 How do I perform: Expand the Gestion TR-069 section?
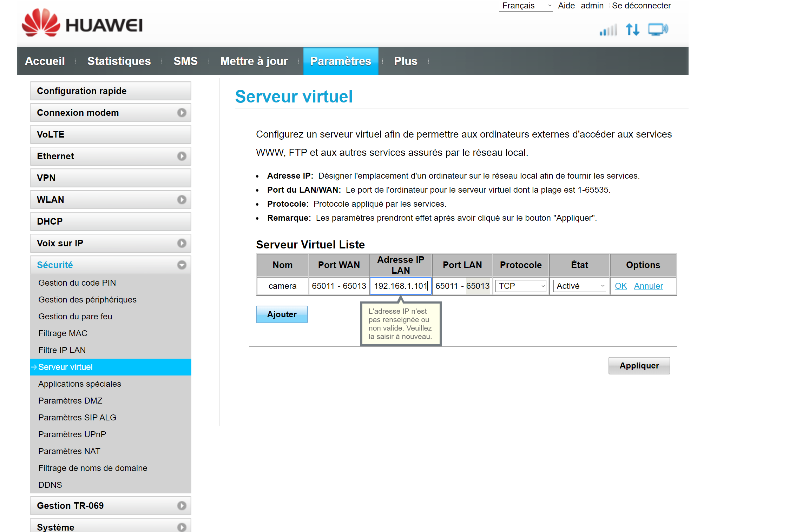point(182,506)
